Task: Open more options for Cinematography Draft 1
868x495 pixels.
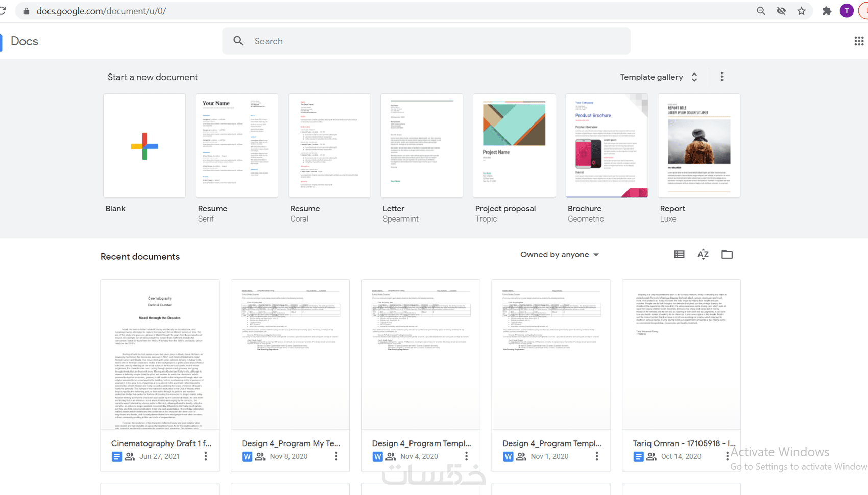Action: [206, 456]
